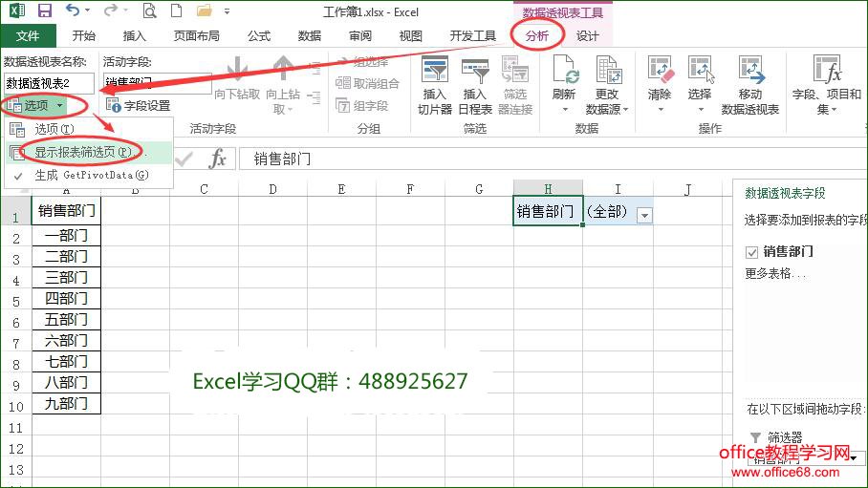Switch to the 视图 tab
The height and width of the screenshot is (488, 868).
point(410,36)
